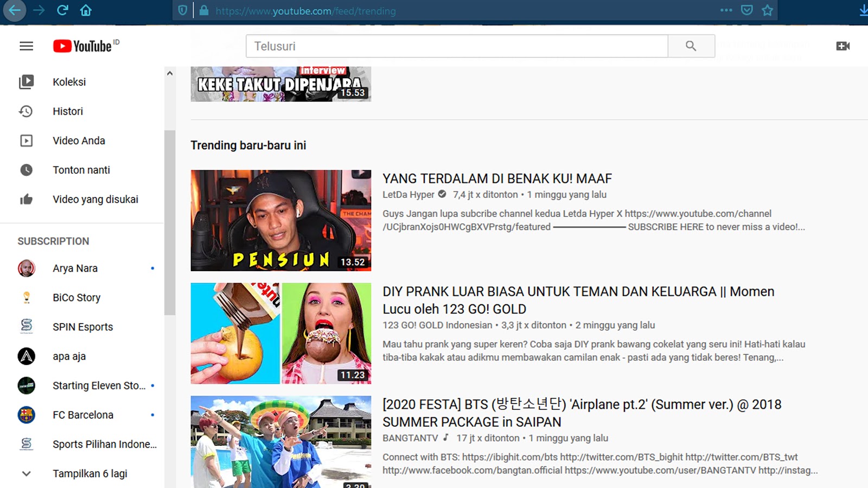This screenshot has height=488, width=868.
Task: Click the magnifier search button
Action: [691, 46]
